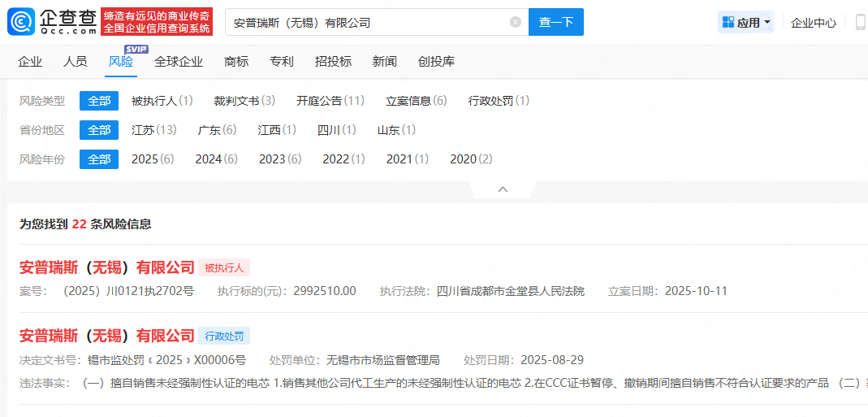Click the 查一下 search button
This screenshot has height=417, width=868.
pyautogui.click(x=555, y=22)
